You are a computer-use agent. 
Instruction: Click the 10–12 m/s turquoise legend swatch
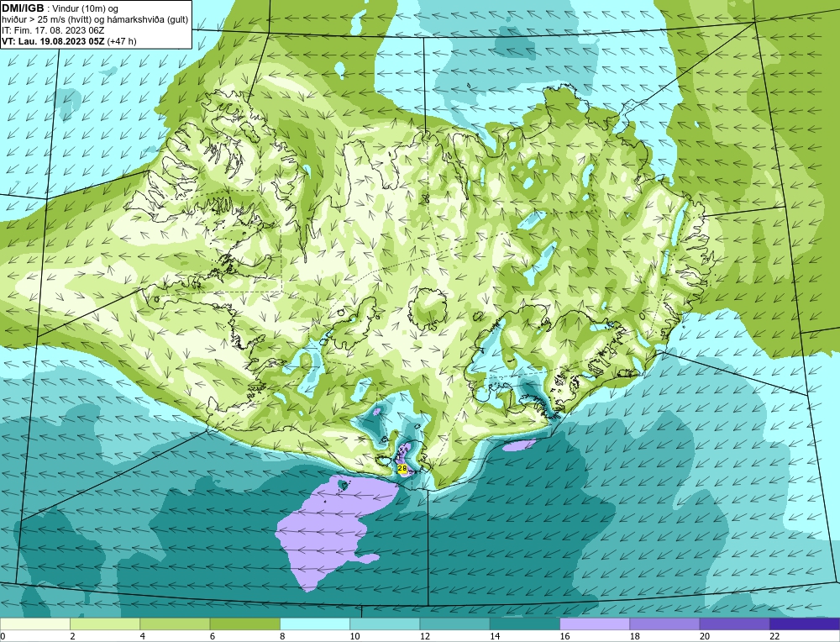click(x=385, y=624)
